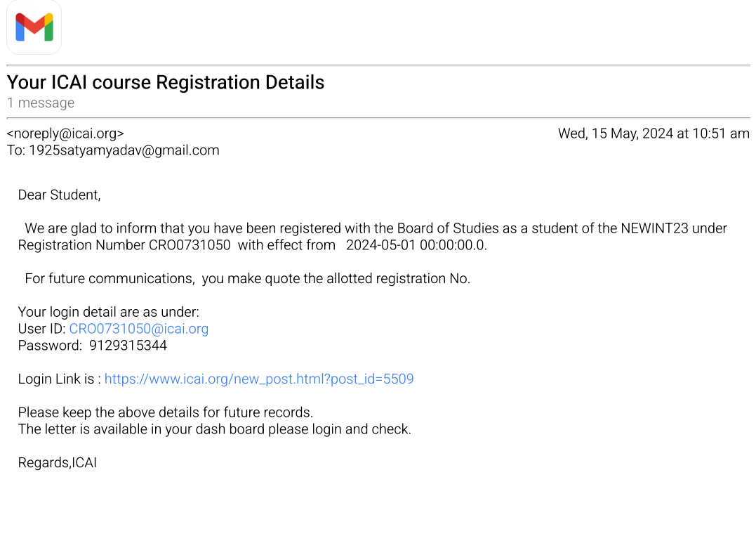Viewport: 756px width, 548px height.
Task: Click the Registration Number CRO0731050 text
Action: tap(190, 246)
